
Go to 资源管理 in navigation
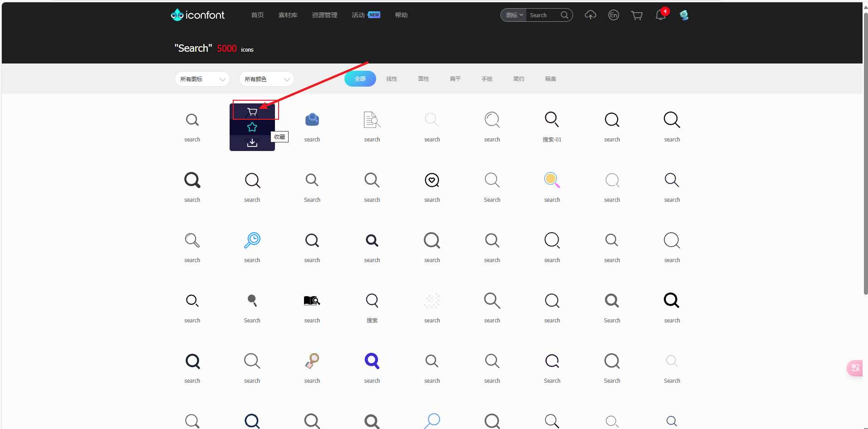tap(324, 15)
